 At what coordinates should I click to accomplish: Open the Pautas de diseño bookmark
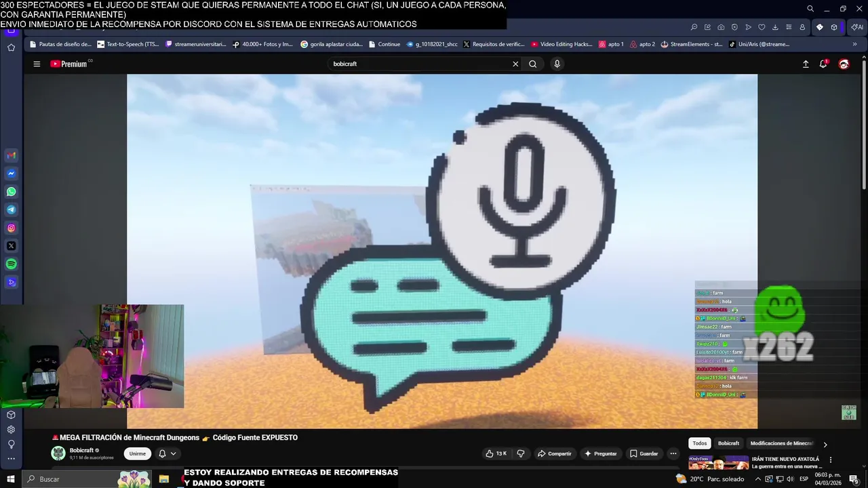pos(60,44)
